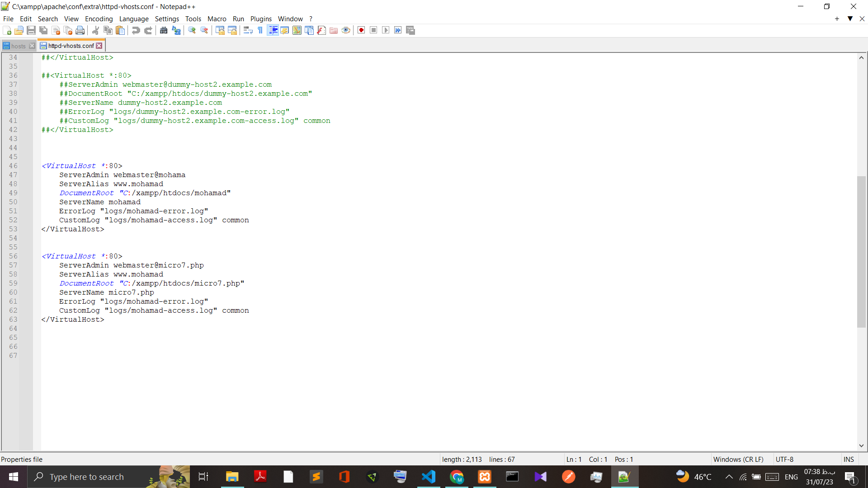Open the Language menu
Screen dimensions: 868x488
134,19
